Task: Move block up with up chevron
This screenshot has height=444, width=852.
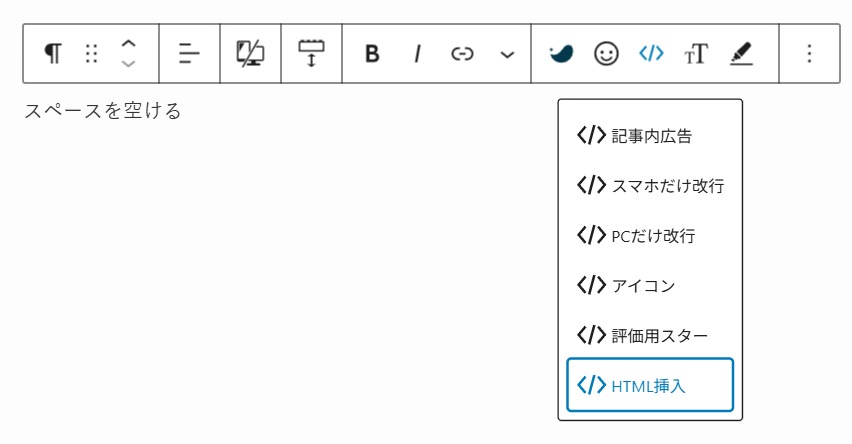Action: [x=128, y=45]
